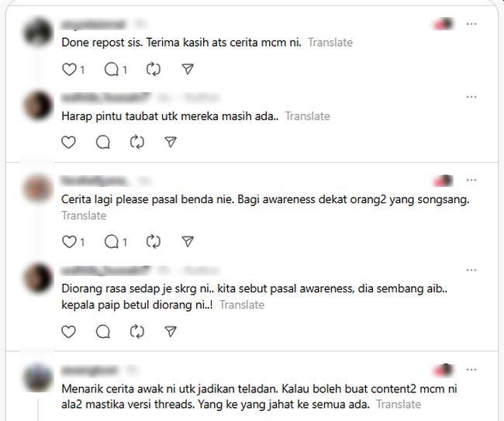Viewport: 504px width, 421px height.
Task: Open more options for "Done repost sis" comment
Action: point(471,24)
